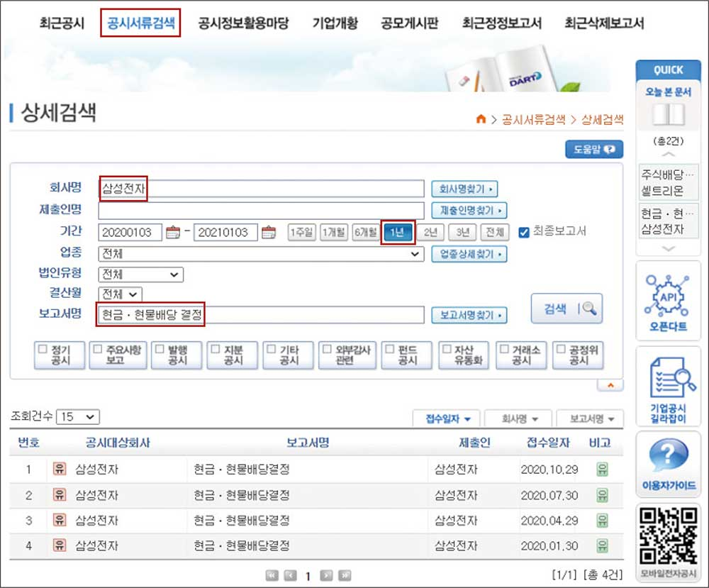709x588 pixels.
Task: Check the 발행공시 filter
Action: [x=160, y=349]
